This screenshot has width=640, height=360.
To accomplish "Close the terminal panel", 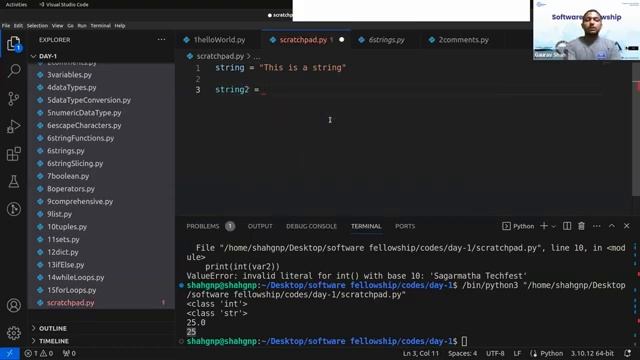I will point(627,226).
